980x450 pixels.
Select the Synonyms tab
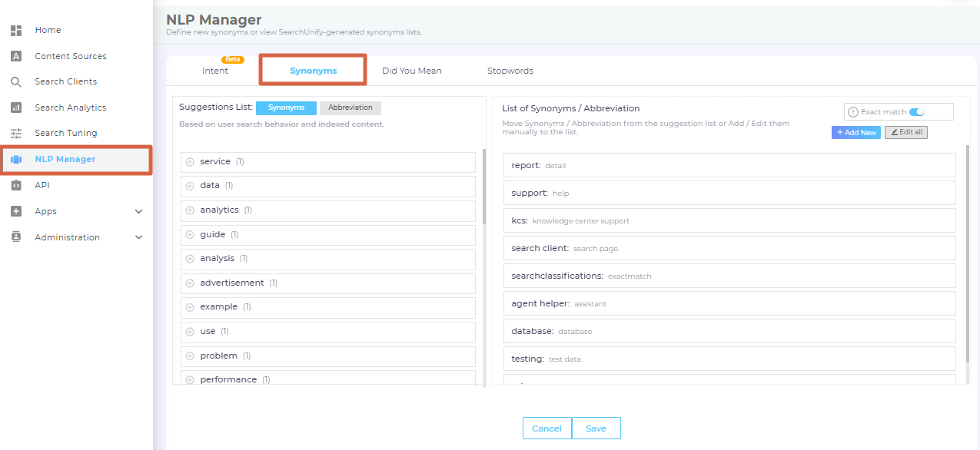313,71
